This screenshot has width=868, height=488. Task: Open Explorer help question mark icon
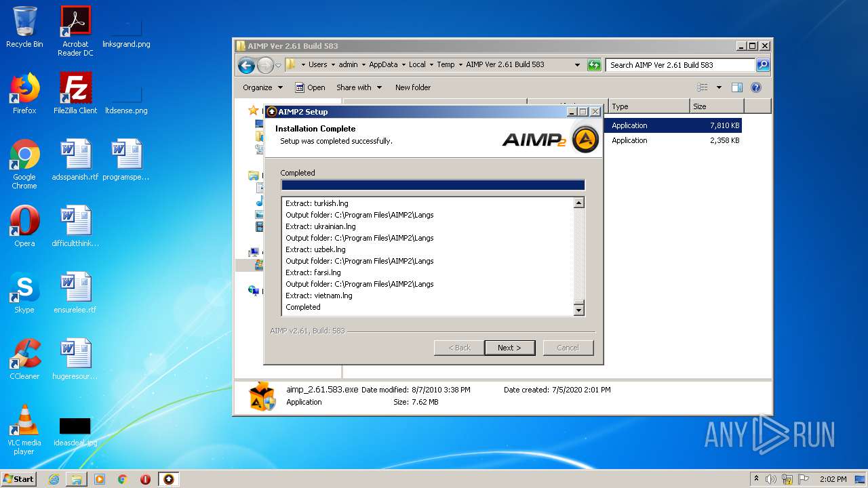756,87
